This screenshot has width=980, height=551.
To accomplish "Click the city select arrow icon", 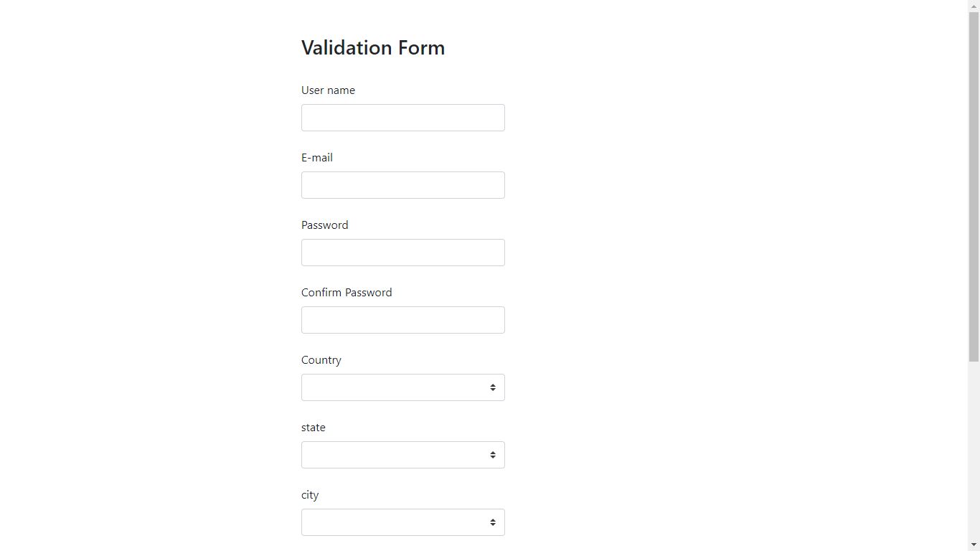I will coord(493,522).
